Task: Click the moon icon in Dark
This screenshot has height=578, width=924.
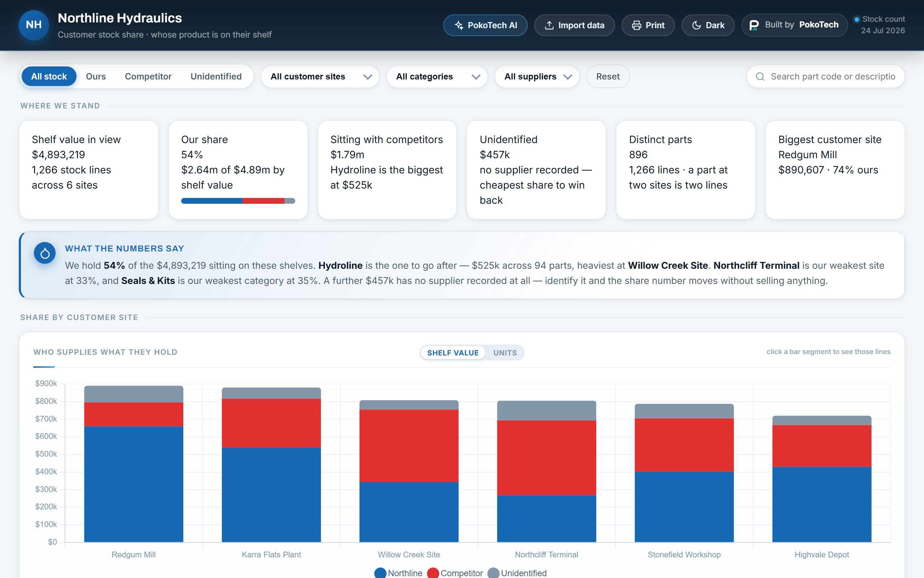Action: pyautogui.click(x=697, y=25)
